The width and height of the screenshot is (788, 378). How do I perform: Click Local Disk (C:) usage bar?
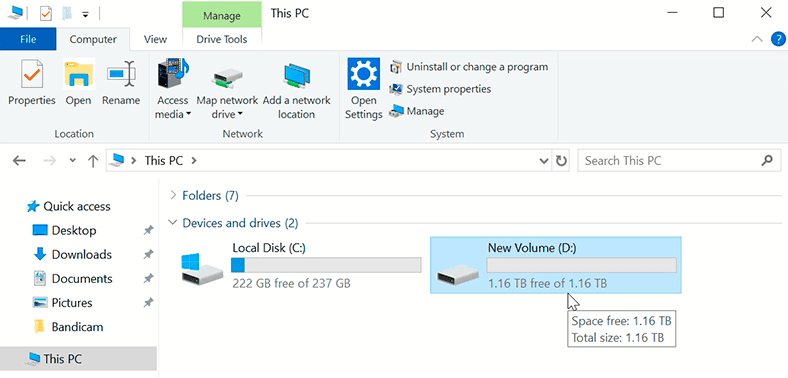tap(326, 265)
